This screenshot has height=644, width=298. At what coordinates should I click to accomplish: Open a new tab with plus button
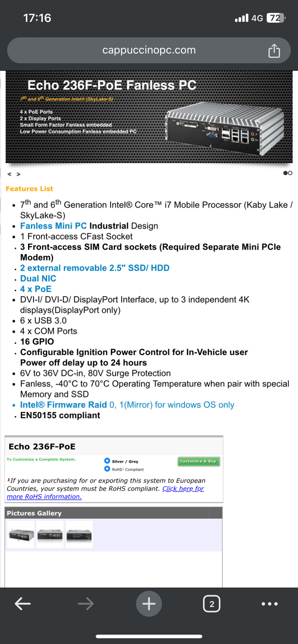pos(149,604)
